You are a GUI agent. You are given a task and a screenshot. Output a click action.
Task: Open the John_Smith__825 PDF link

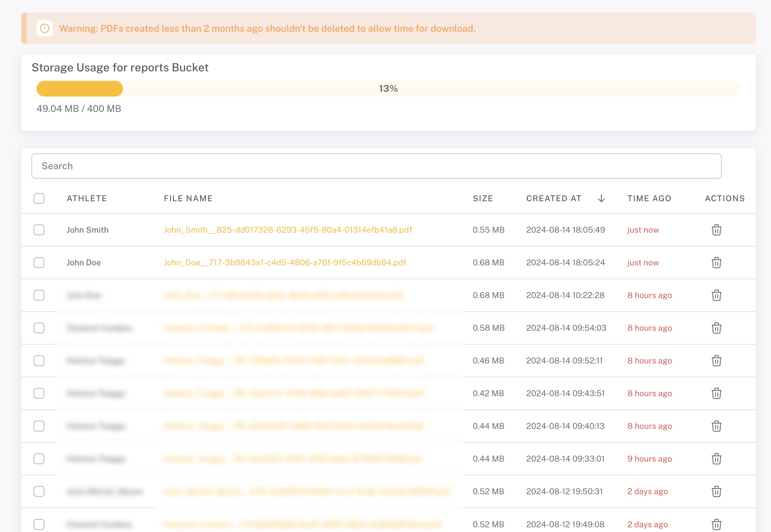pos(288,230)
